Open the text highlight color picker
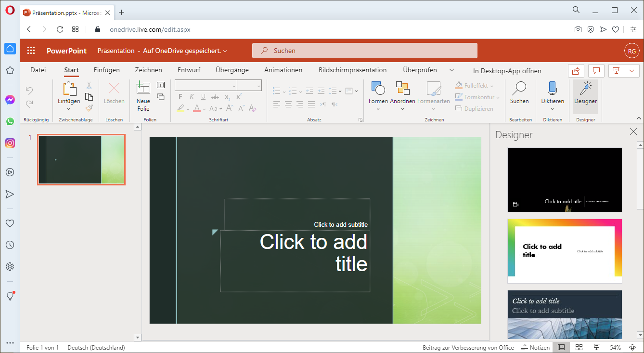644x353 pixels. (188, 109)
